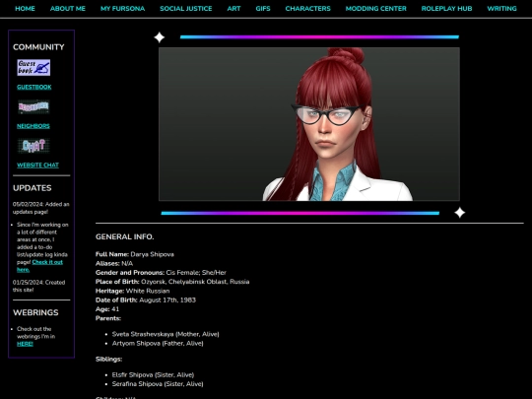
Task: Click the Place of Birth Ozyorsk line
Action: pyautogui.click(x=172, y=282)
